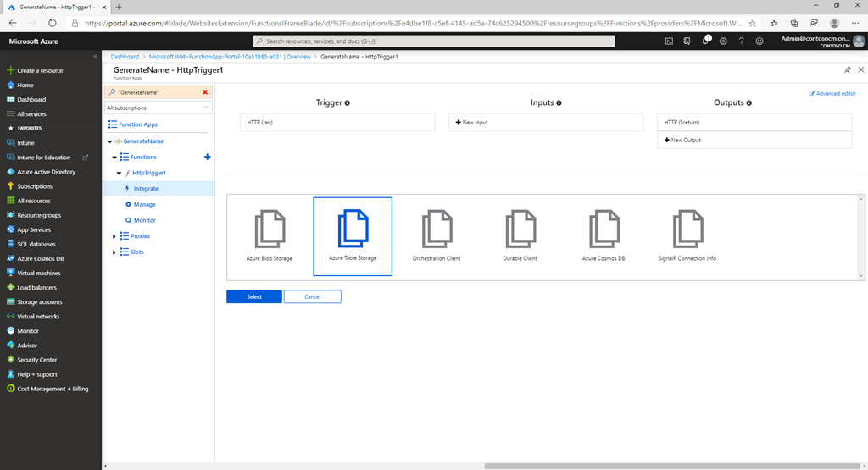Collapse the HttpTrigger1 function node
Screen dimensions: 868x470
[119, 173]
